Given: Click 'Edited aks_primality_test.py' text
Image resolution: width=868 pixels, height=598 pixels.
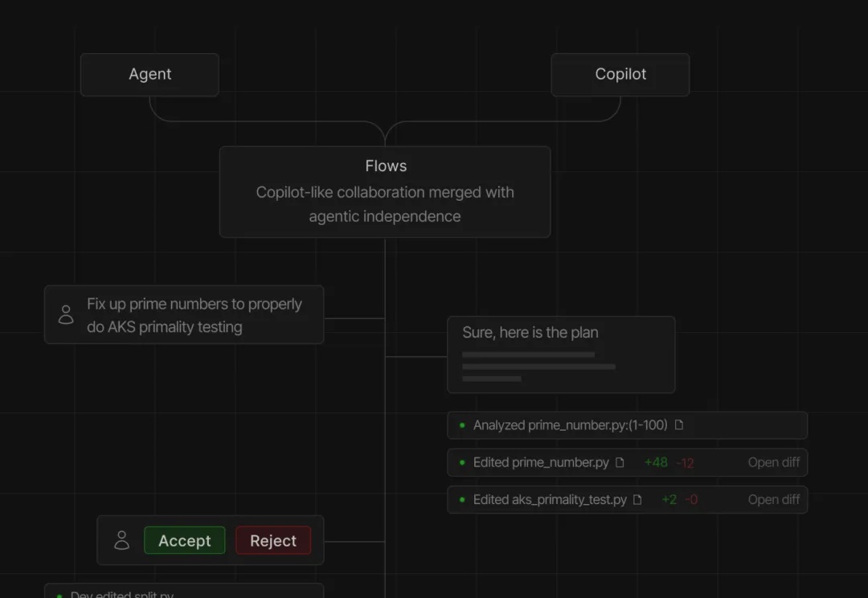Looking at the screenshot, I should (550, 499).
